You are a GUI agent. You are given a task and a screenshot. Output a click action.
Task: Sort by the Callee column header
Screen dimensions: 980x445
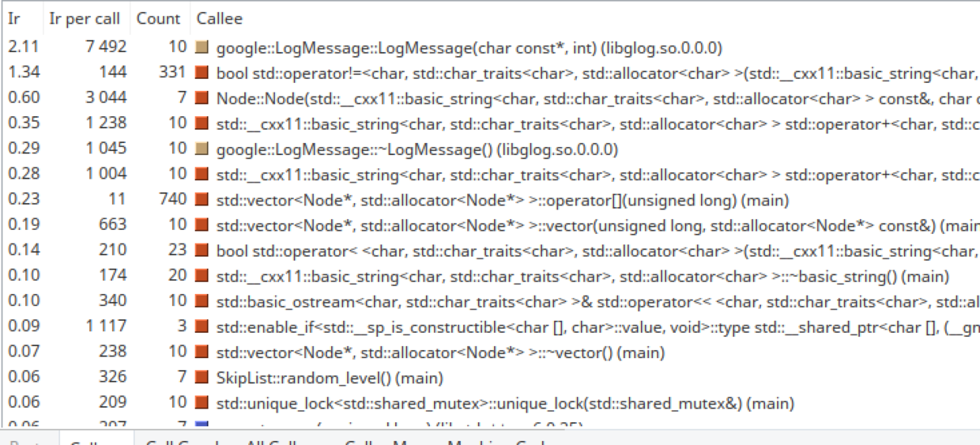point(220,18)
